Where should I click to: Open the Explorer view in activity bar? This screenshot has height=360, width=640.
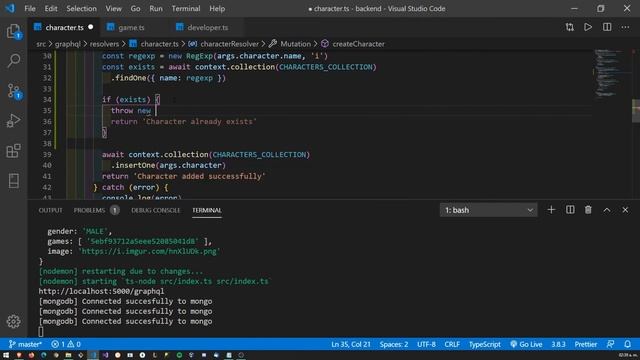point(13,31)
